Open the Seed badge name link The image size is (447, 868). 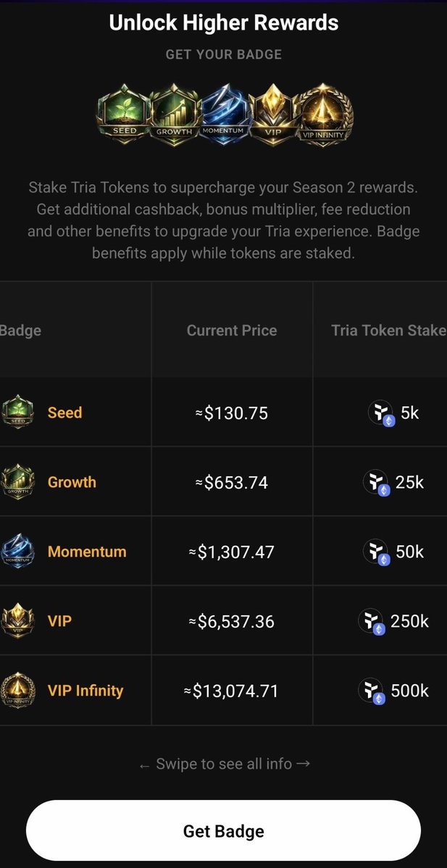[x=64, y=413]
